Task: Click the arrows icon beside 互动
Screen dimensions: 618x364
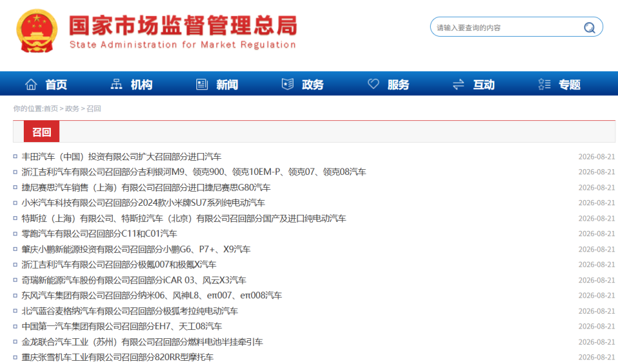Action: click(x=458, y=84)
